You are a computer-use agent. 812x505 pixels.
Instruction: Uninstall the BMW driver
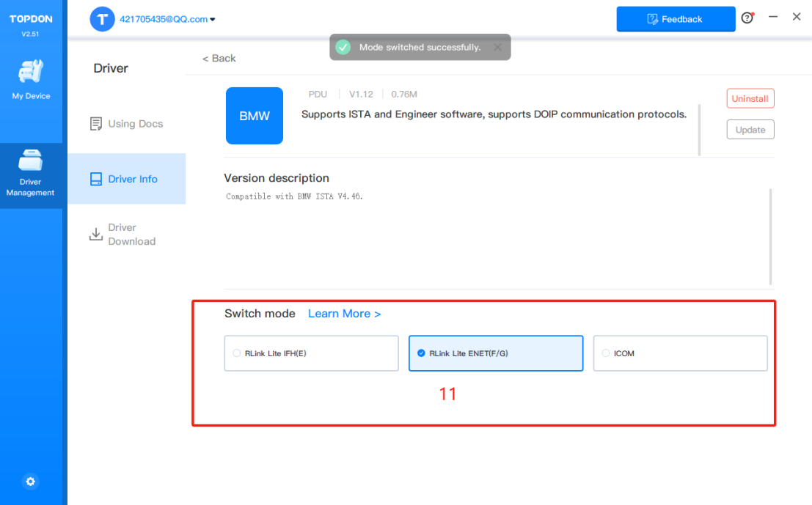(750, 99)
